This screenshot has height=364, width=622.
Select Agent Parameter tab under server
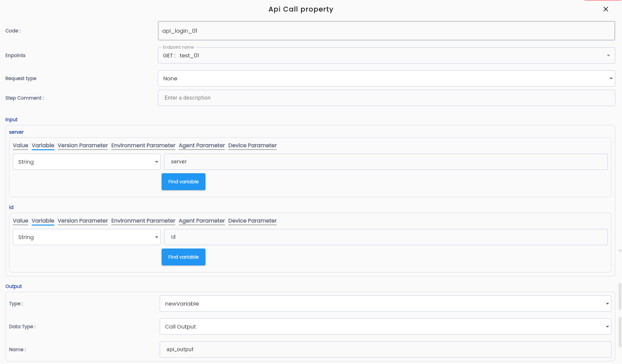pyautogui.click(x=202, y=146)
